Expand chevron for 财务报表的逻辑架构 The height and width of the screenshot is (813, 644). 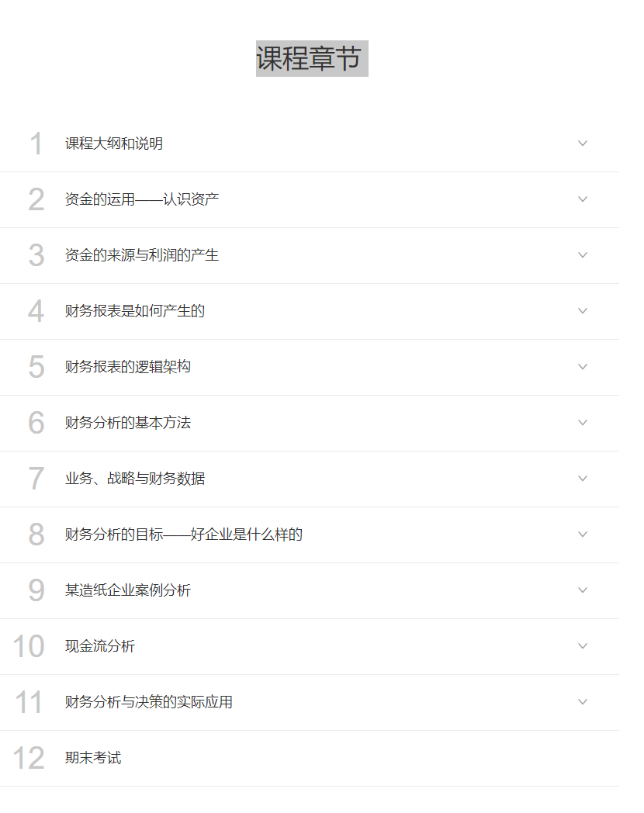(582, 367)
